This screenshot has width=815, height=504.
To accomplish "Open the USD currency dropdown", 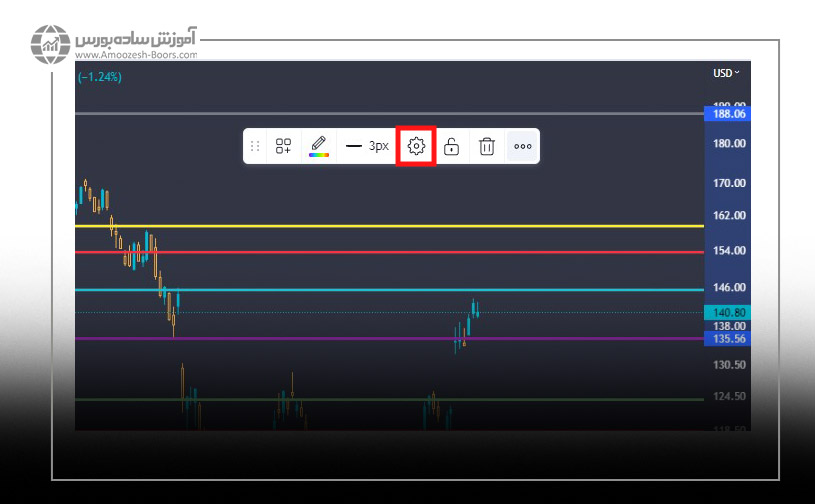I will [726, 73].
